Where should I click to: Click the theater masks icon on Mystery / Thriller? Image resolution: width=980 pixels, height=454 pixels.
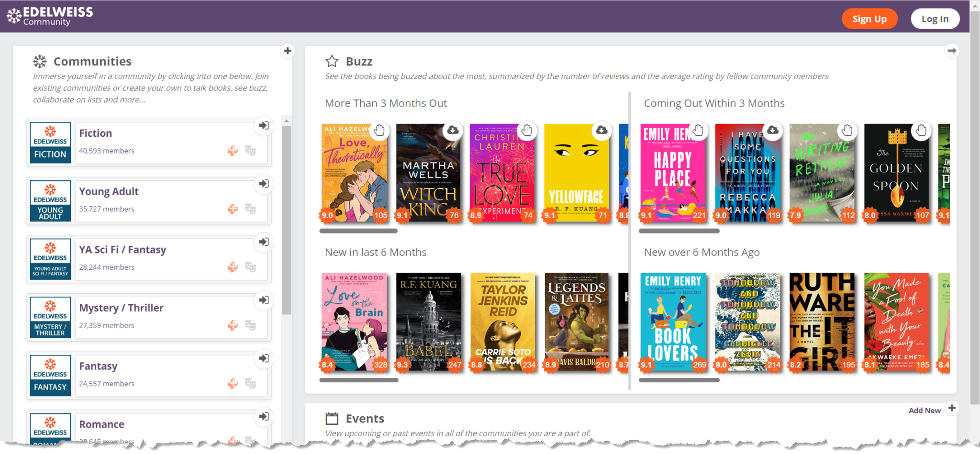tap(250, 325)
